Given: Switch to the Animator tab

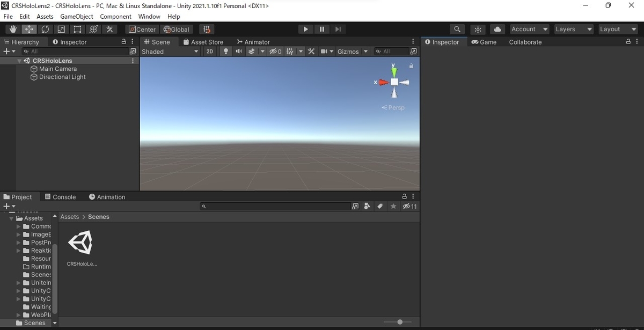Looking at the screenshot, I should click(253, 42).
